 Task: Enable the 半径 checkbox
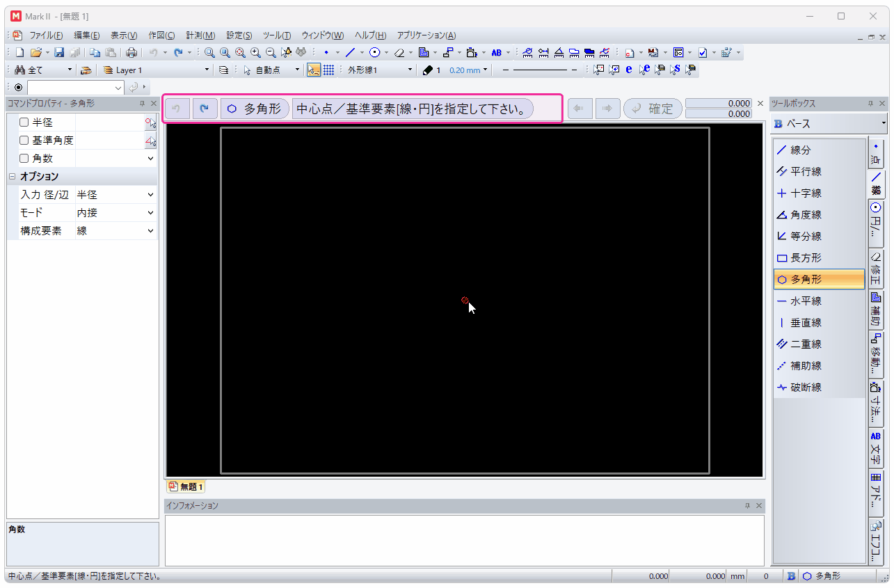(x=24, y=122)
